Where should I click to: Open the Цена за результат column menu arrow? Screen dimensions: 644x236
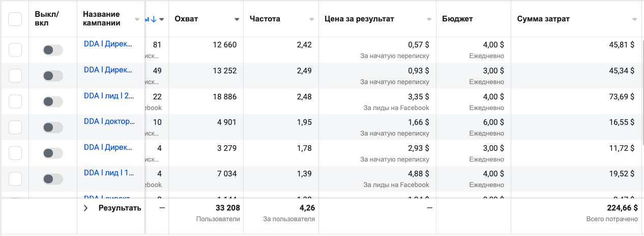(x=429, y=19)
